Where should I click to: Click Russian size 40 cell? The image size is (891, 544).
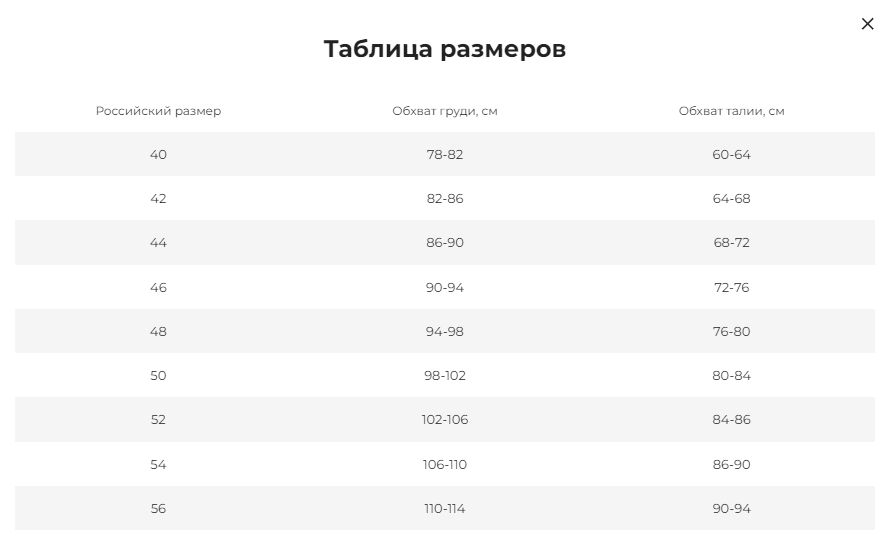pos(158,155)
